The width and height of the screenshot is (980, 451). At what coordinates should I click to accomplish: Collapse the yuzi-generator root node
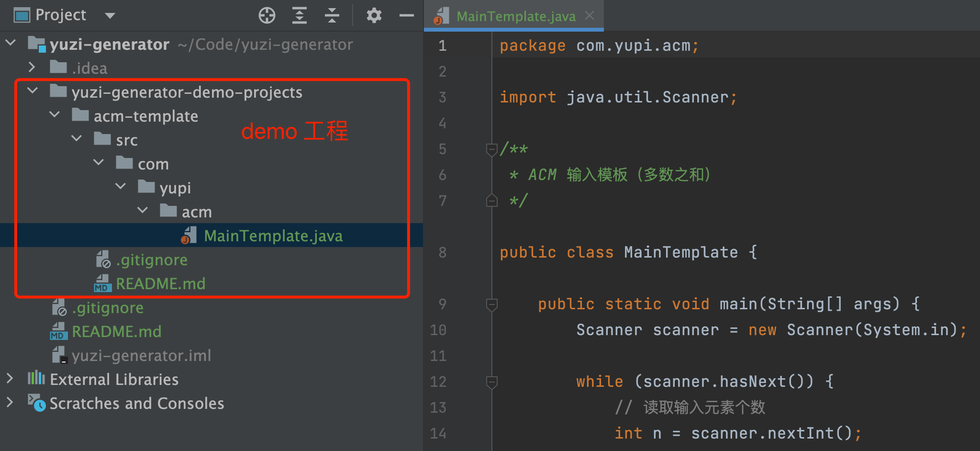pos(11,43)
